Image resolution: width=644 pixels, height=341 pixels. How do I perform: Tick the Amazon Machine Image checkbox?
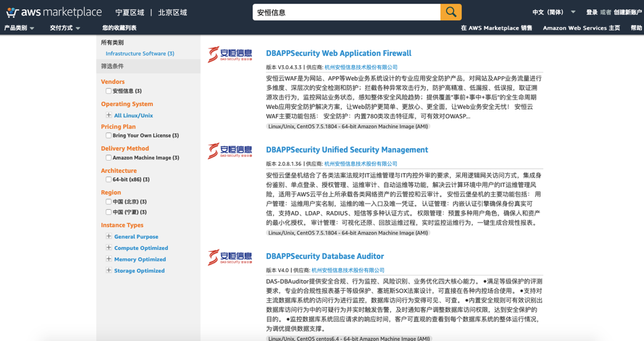[x=108, y=158]
